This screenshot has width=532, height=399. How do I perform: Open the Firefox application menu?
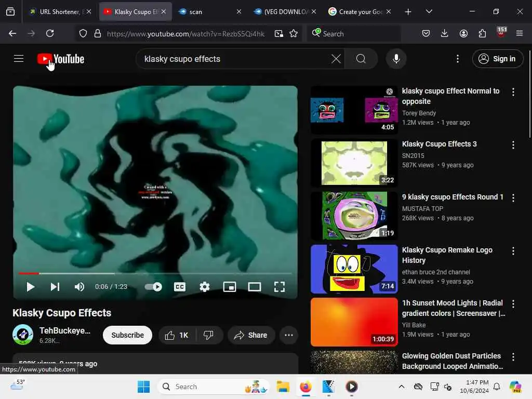click(x=520, y=33)
